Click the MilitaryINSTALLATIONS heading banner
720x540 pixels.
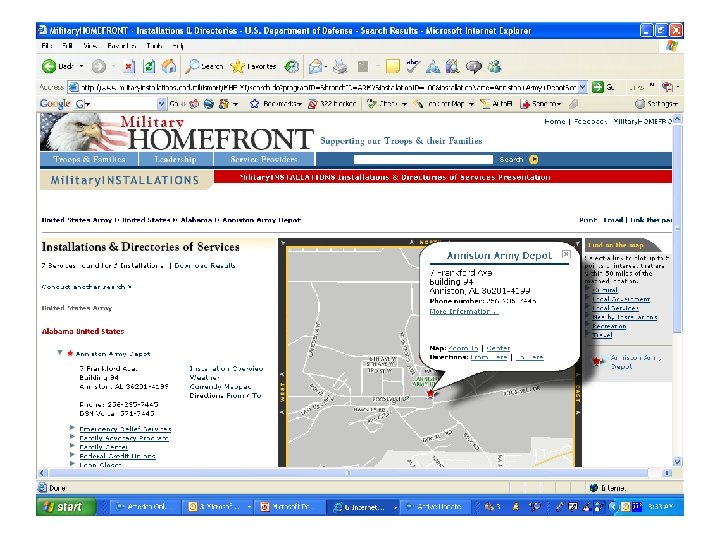(x=125, y=180)
